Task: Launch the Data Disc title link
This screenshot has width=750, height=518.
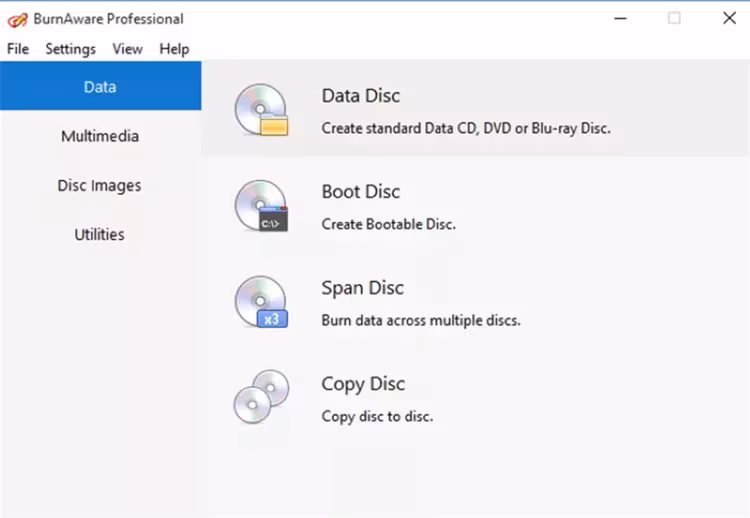Action: 360,96
